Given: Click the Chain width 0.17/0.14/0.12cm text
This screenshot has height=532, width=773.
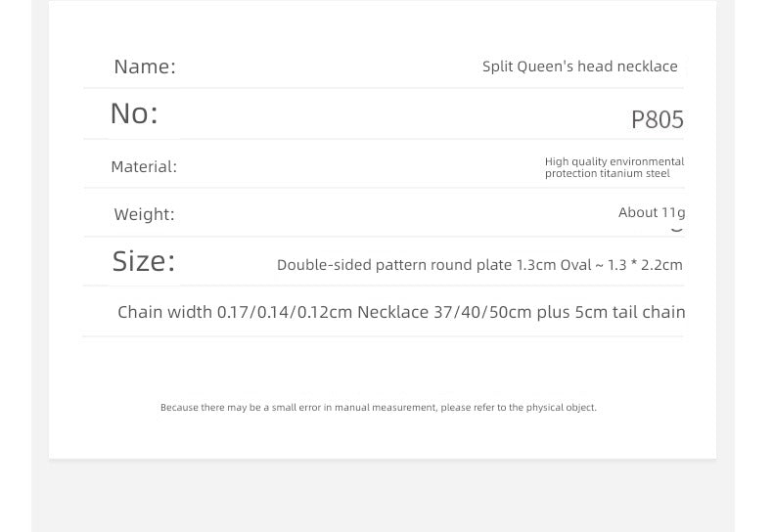Looking at the screenshot, I should pyautogui.click(x=235, y=312).
